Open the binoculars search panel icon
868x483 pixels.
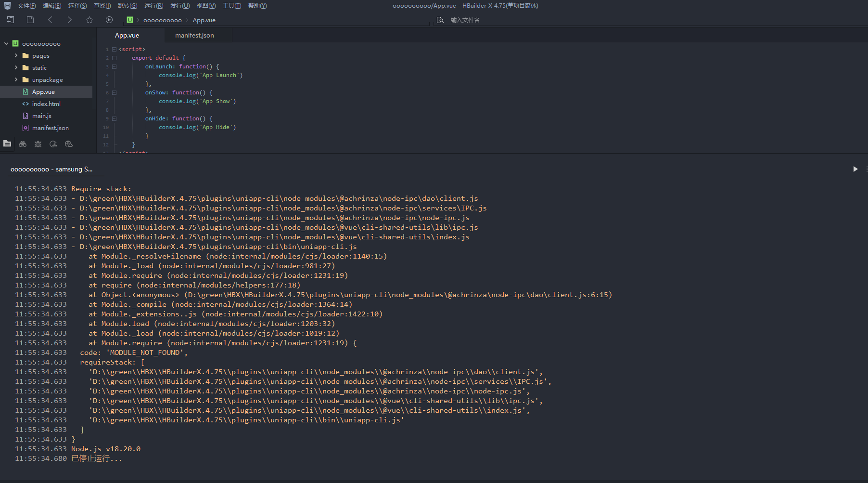(x=23, y=144)
